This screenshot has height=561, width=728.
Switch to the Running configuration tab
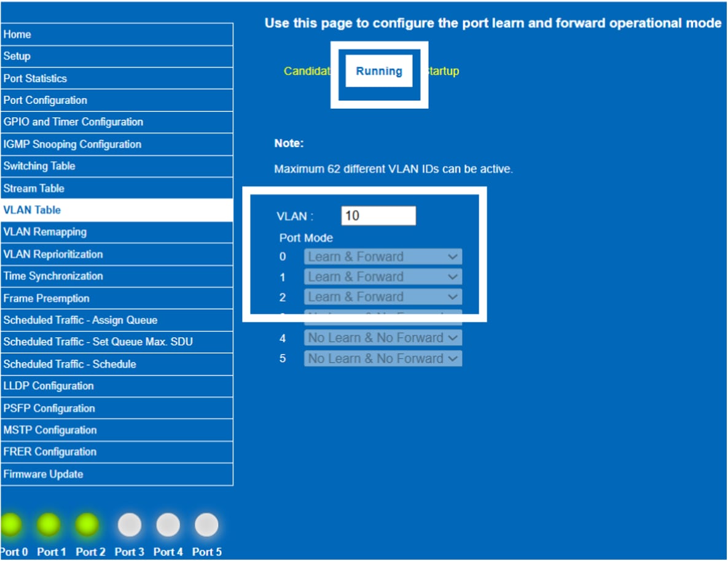click(x=379, y=71)
